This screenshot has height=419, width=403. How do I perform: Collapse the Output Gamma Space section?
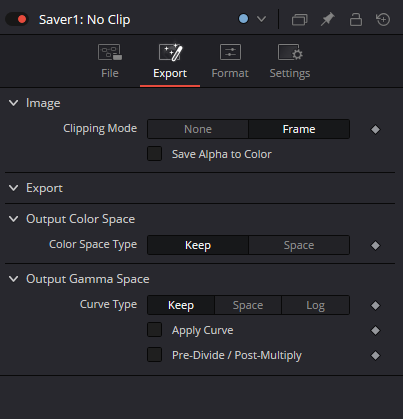pyautogui.click(x=14, y=279)
